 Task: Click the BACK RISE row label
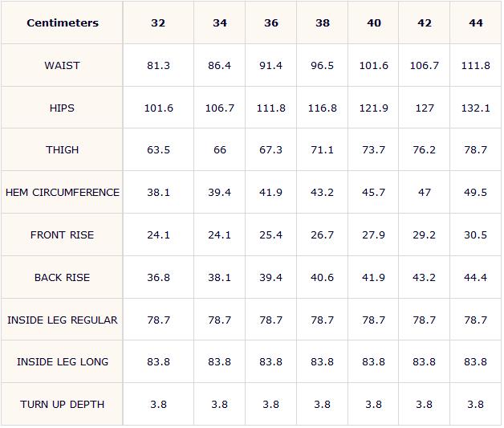point(62,278)
